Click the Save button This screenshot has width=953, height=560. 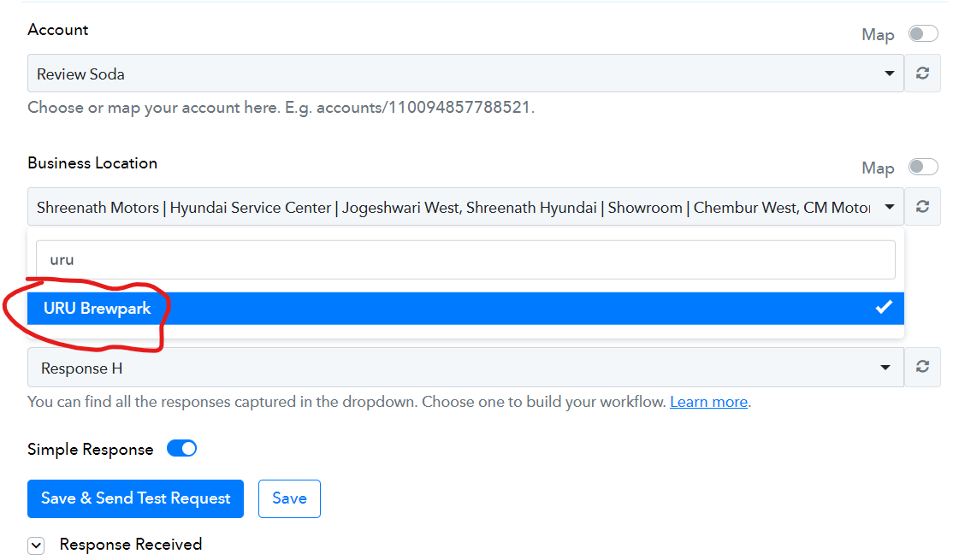[289, 498]
